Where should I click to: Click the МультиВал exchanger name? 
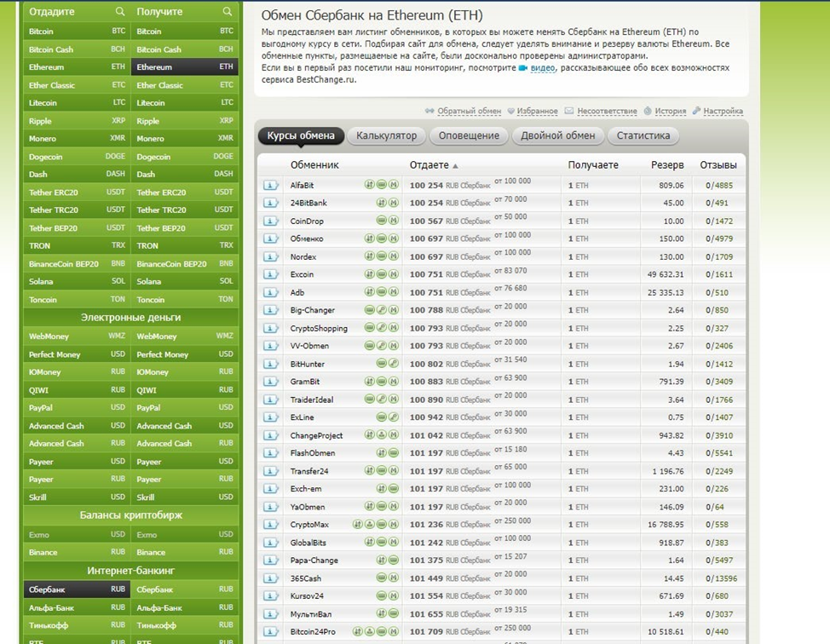click(x=311, y=614)
